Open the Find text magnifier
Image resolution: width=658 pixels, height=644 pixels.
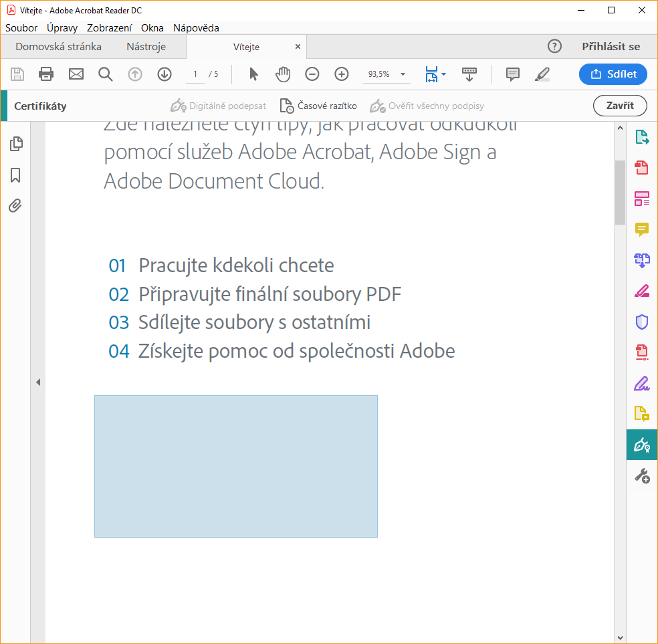pyautogui.click(x=106, y=74)
